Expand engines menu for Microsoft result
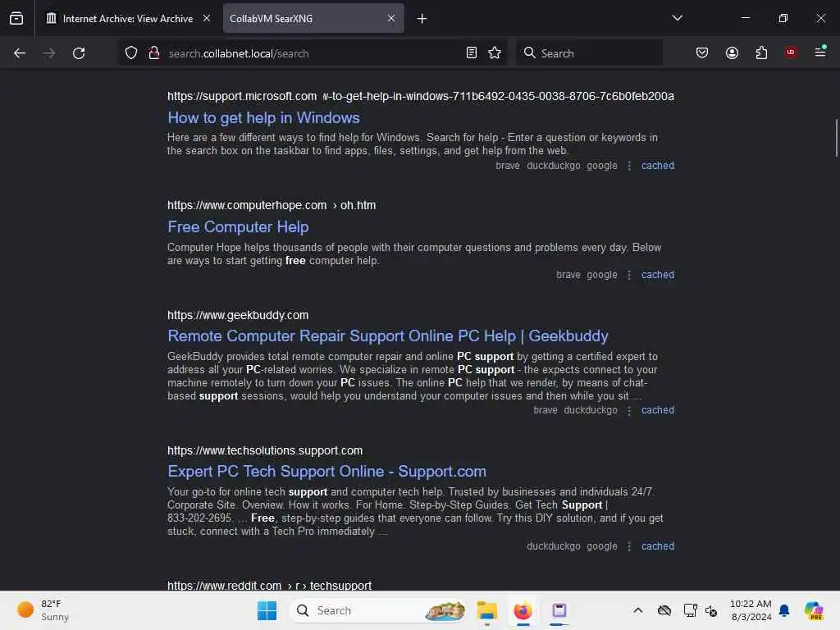 tap(629, 166)
